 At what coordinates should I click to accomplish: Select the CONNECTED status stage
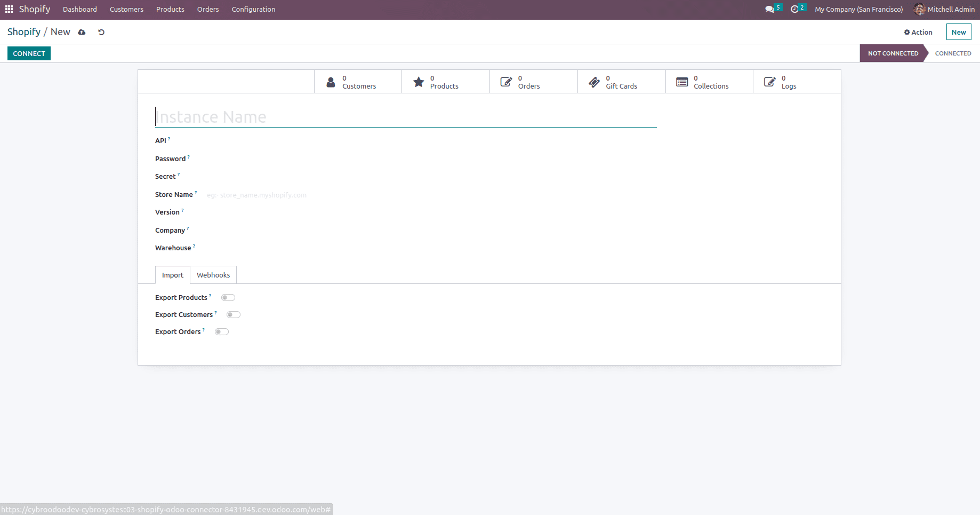(953, 53)
